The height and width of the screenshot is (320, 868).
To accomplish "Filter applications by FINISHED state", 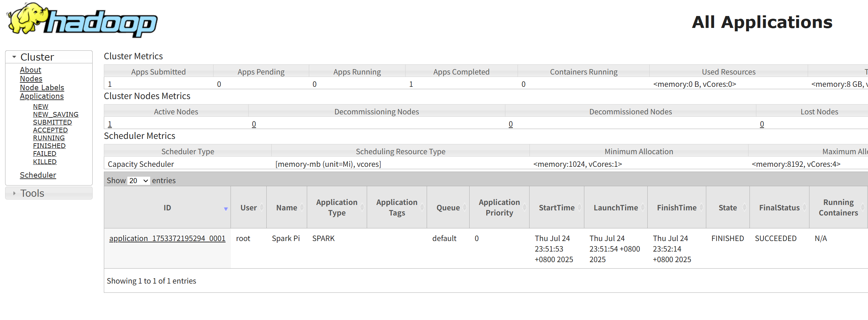I will coord(49,146).
